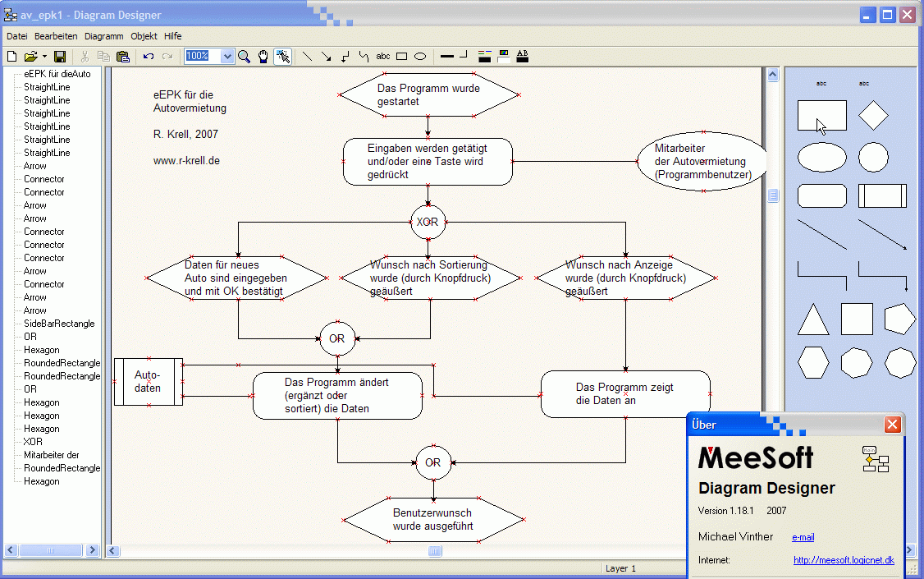The image size is (924, 579).
Task: Open the meesoft.logicnet.dk link
Action: 843,560
